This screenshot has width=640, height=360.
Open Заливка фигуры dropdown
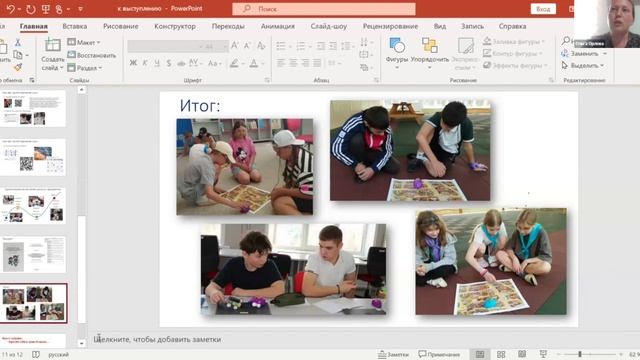514,41
